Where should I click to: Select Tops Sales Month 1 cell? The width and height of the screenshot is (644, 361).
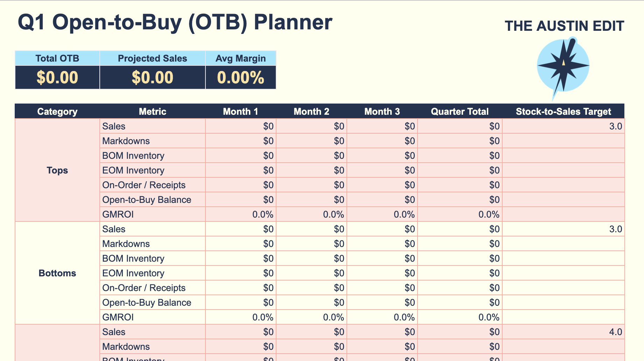(x=241, y=126)
